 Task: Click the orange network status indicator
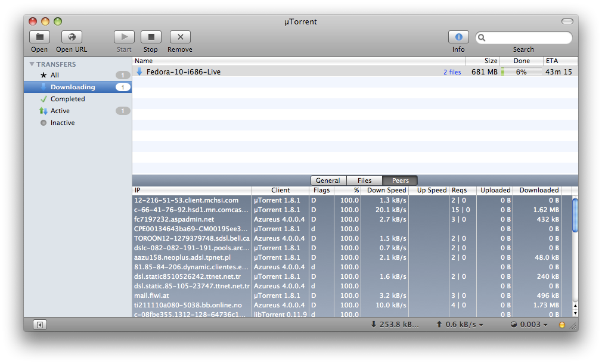[561, 325]
